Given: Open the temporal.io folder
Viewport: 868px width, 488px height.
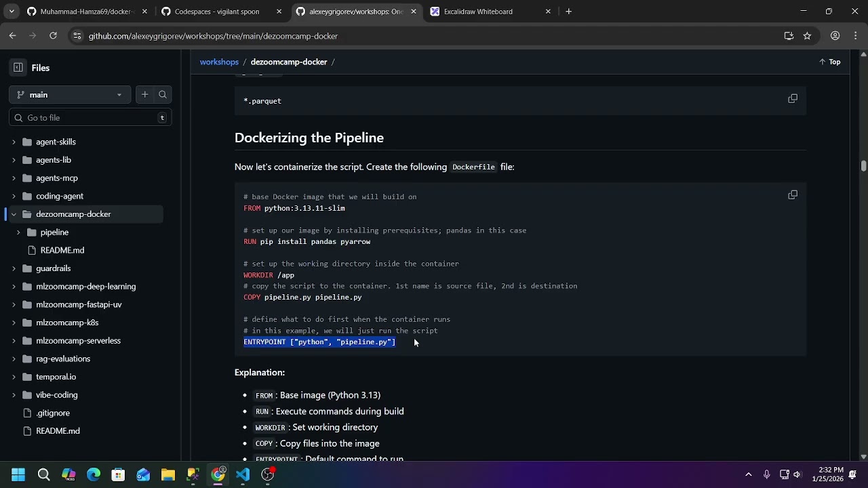Looking at the screenshot, I should point(56,377).
